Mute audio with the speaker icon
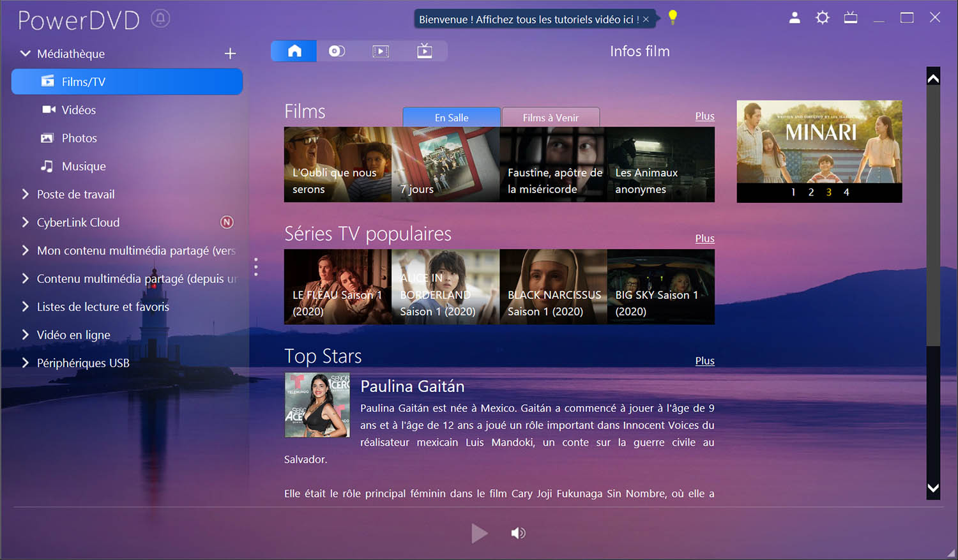 click(518, 533)
